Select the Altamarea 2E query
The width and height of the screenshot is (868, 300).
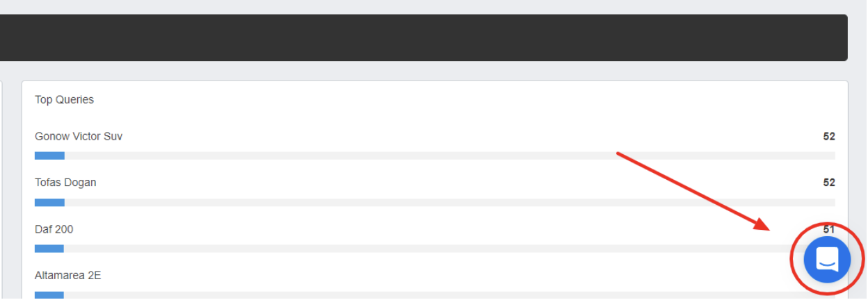[x=67, y=275]
